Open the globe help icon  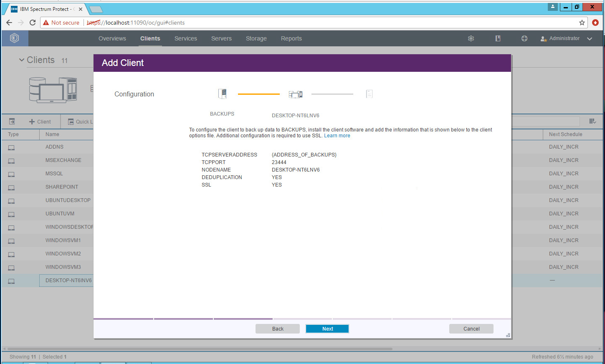coord(524,38)
